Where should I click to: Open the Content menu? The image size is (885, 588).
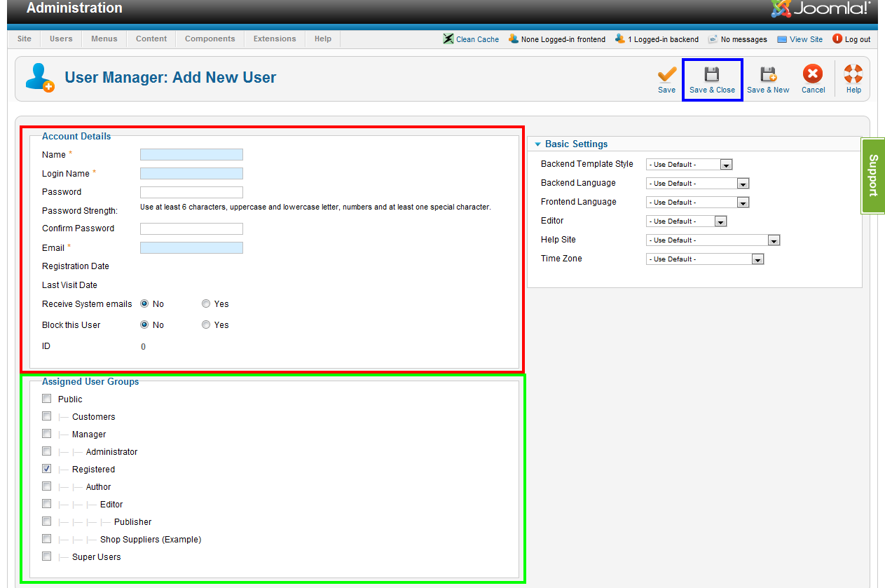point(151,39)
